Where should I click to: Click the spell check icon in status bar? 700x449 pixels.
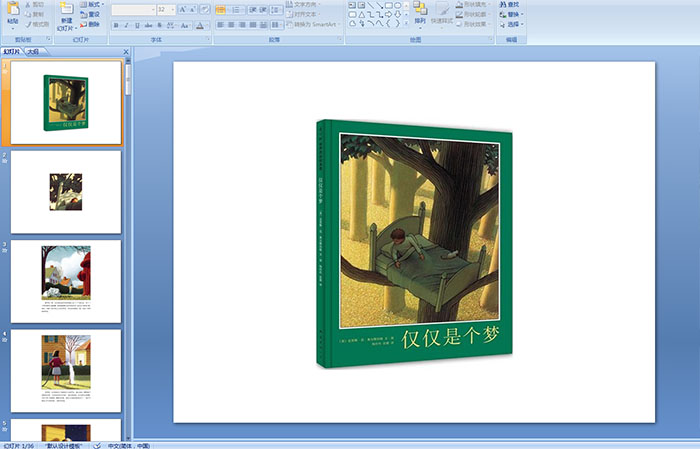click(x=97, y=446)
